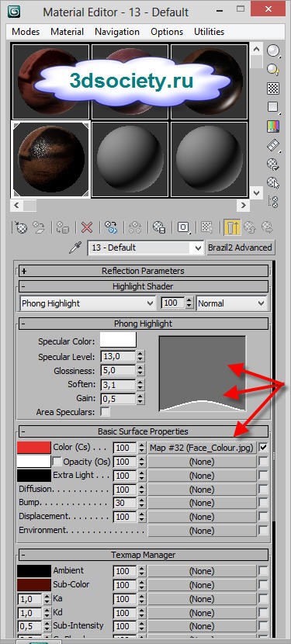Click the white Specular Color swatch
The width and height of the screenshot is (291, 644).
[119, 341]
